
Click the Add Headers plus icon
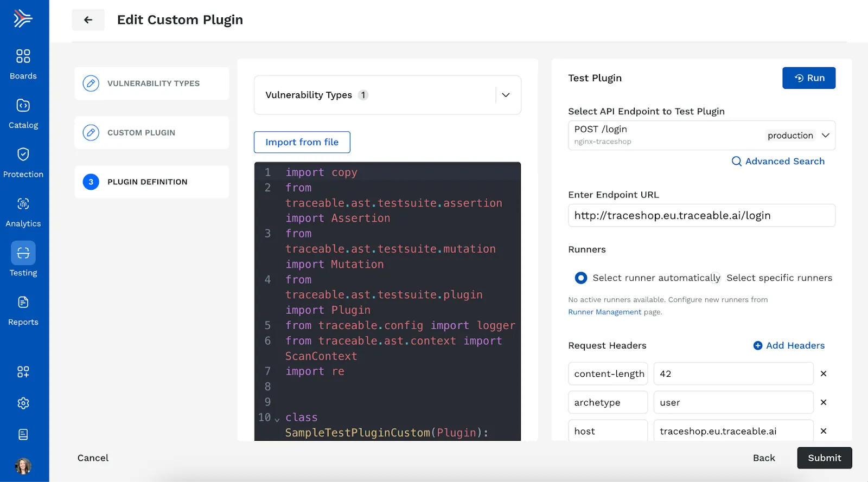[758, 345]
